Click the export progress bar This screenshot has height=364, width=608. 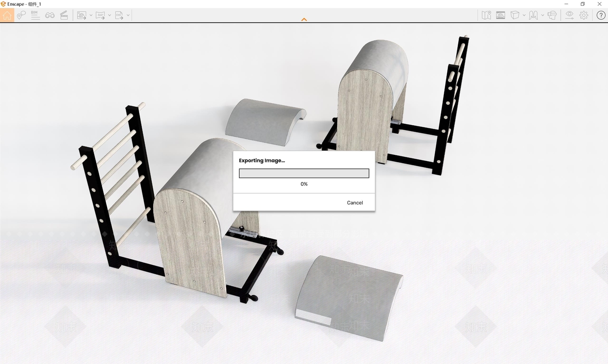click(304, 173)
